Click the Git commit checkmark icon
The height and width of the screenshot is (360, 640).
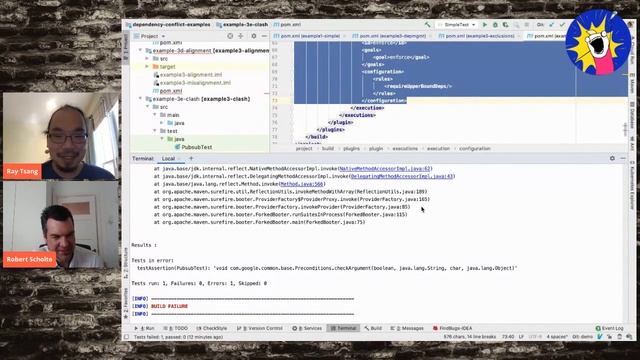coord(562,24)
